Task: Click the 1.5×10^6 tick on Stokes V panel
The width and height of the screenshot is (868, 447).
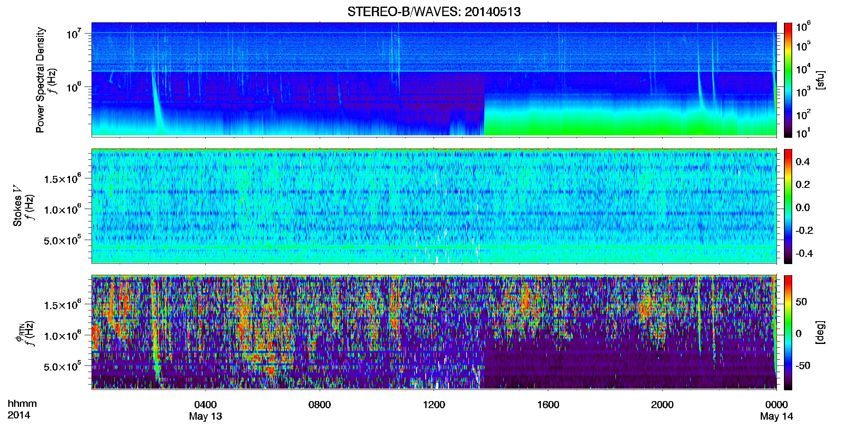Action: pos(63,179)
